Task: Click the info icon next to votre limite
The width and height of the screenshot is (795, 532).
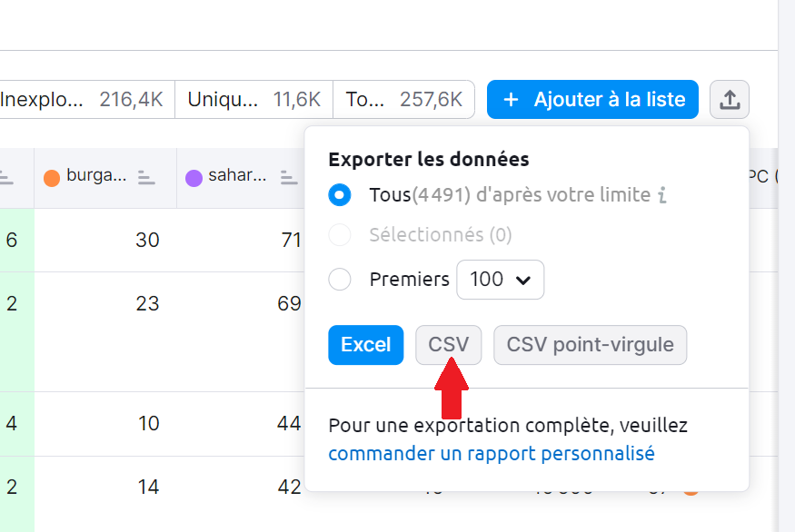Action: (662, 195)
